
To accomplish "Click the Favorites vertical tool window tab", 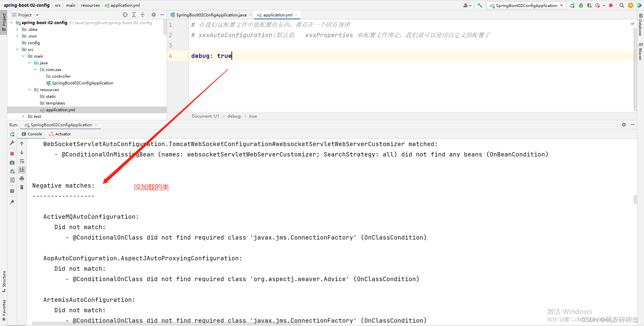I will pyautogui.click(x=4, y=310).
